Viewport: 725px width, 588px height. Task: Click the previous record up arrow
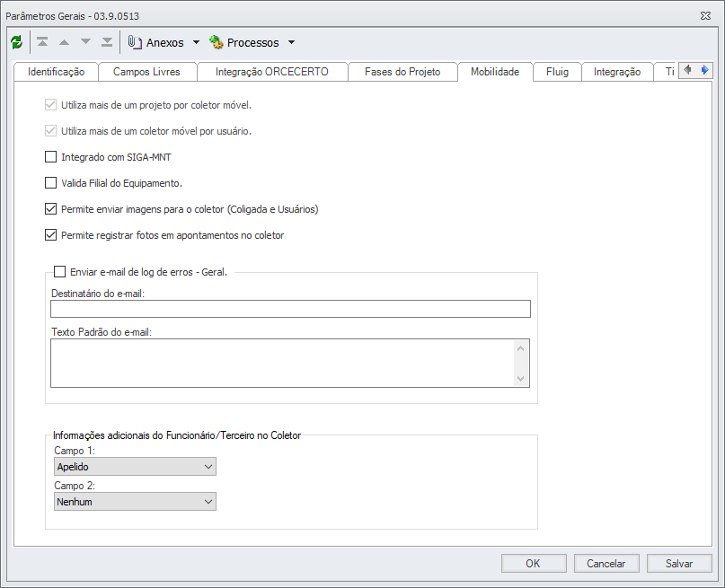pos(64,42)
